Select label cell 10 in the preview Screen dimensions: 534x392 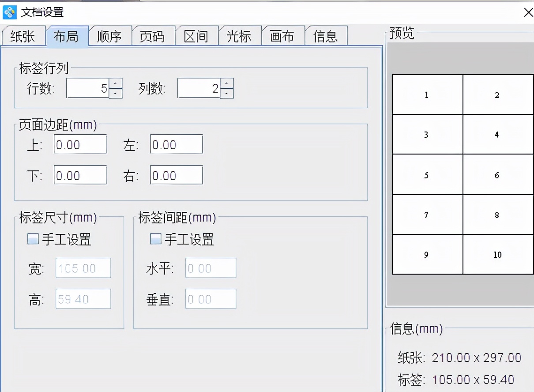pyautogui.click(x=498, y=254)
